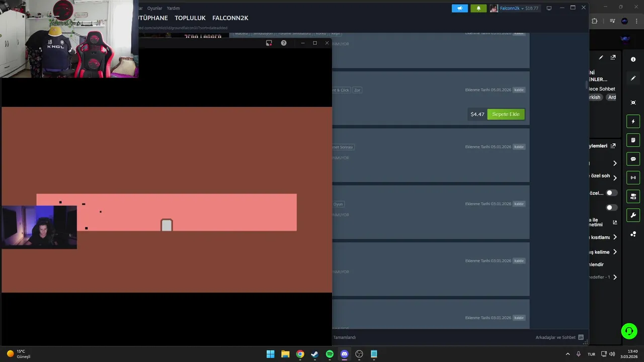Click the focus frame icon in right sidebar
The height and width of the screenshot is (362, 644).
633,103
